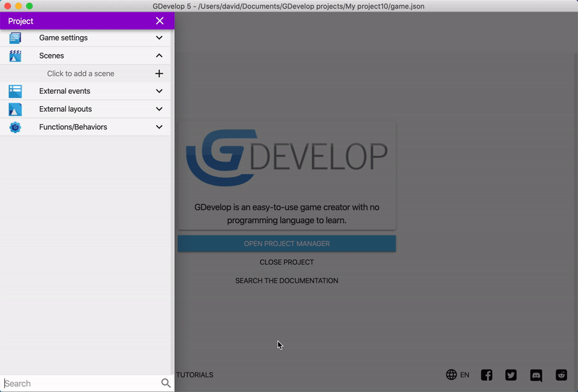578x392 pixels.
Task: Expand the External events section
Action: (159, 91)
